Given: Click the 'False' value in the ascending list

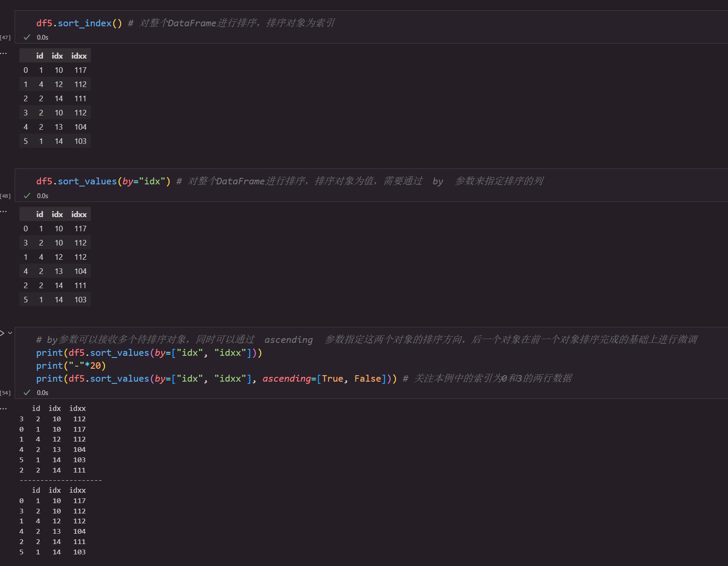Looking at the screenshot, I should click(x=368, y=379).
